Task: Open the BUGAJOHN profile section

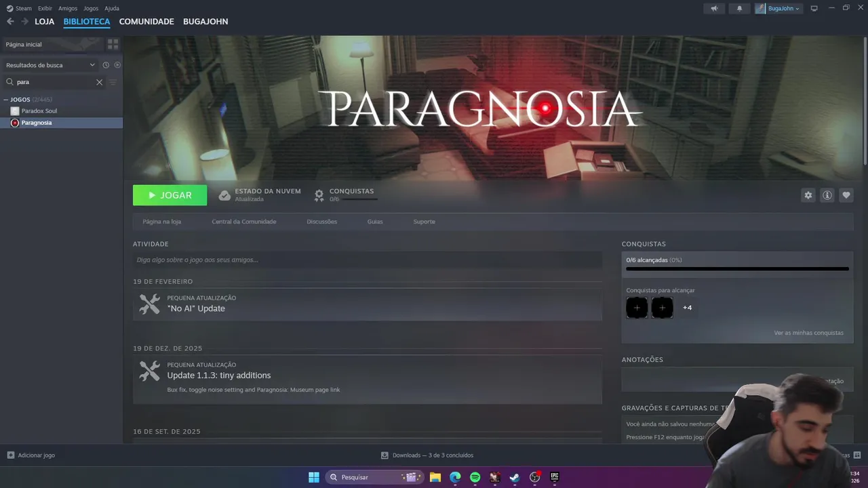Action: click(x=205, y=22)
